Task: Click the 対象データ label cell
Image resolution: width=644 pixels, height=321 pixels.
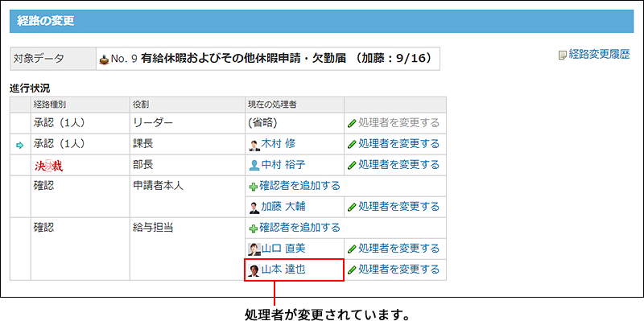Action: point(53,59)
